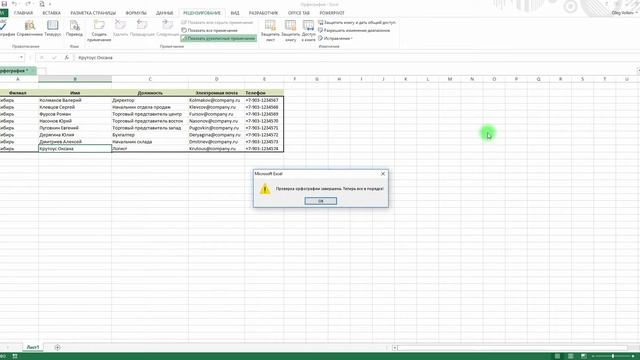Viewport: 640px width, 360px height.
Task: Expand quick access toolbar customization arrow
Action: pos(50,4)
